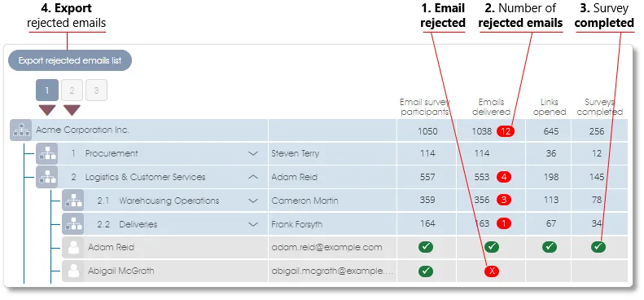This screenshot has width=644, height=300.
Task: Select Logistics & Customer Services name
Action: pyautogui.click(x=146, y=177)
